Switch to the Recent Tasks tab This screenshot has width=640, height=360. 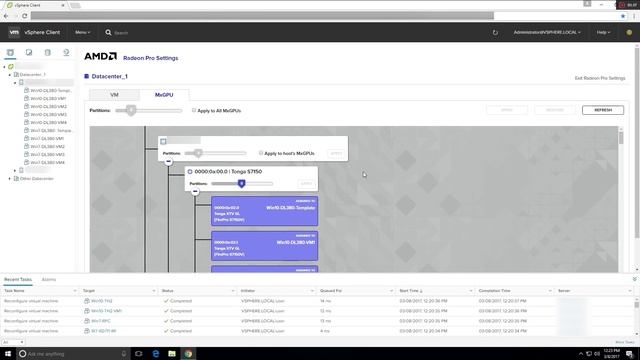(x=18, y=280)
